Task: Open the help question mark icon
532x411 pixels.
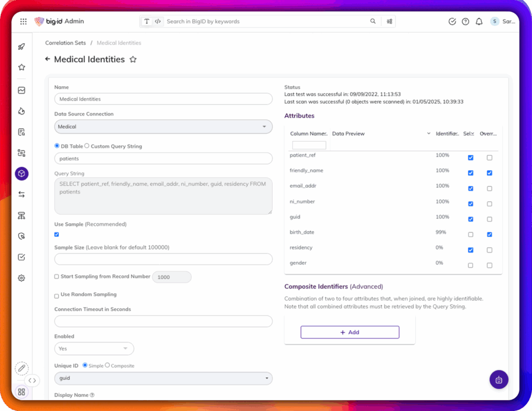Action: (465, 22)
